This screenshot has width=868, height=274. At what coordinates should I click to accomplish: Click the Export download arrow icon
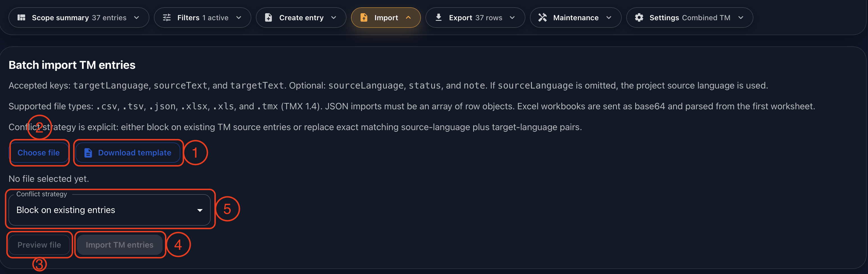pos(438,17)
